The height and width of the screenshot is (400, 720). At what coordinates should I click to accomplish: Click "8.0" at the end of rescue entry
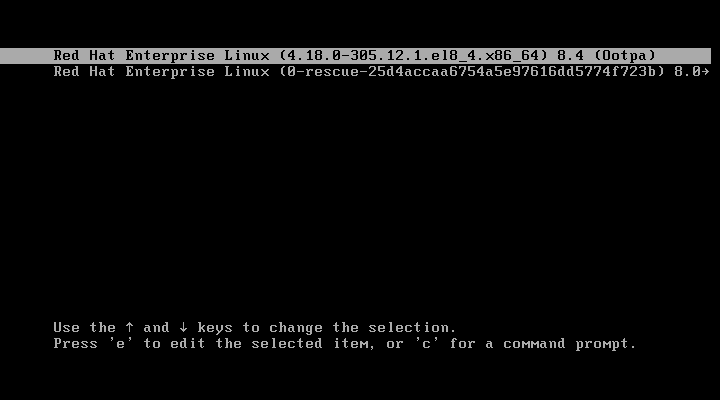click(687, 72)
